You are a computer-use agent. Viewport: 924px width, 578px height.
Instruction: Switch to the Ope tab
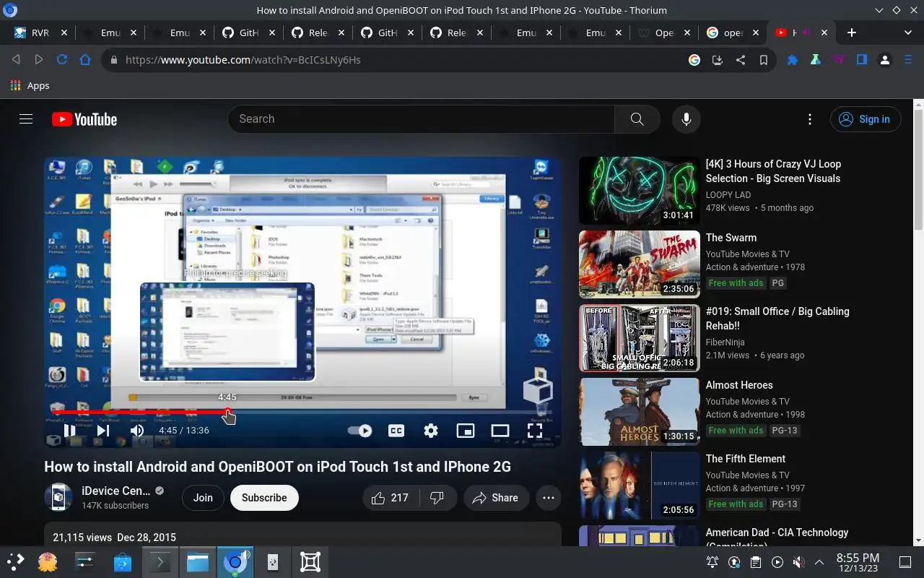tap(663, 33)
